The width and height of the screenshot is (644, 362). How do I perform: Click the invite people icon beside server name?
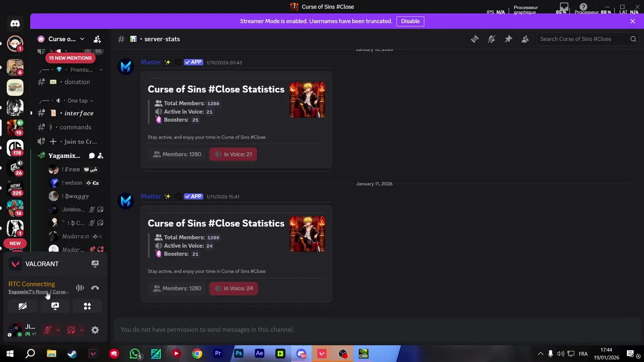[x=97, y=39]
